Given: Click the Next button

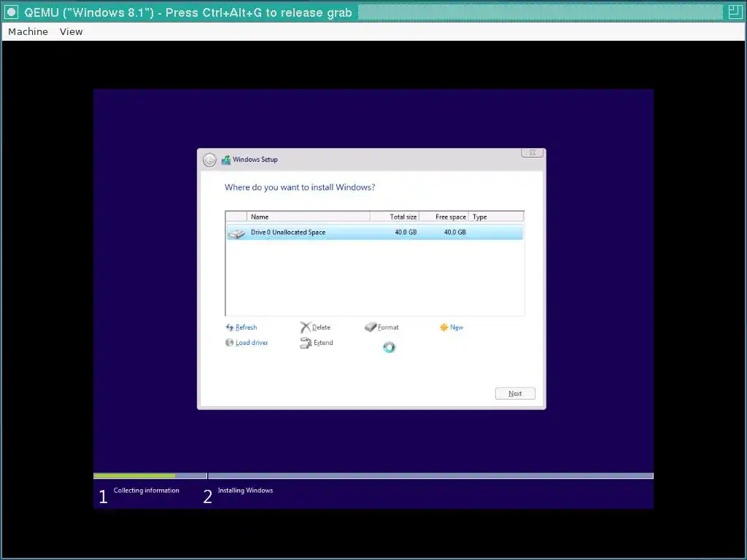Looking at the screenshot, I should (x=515, y=393).
